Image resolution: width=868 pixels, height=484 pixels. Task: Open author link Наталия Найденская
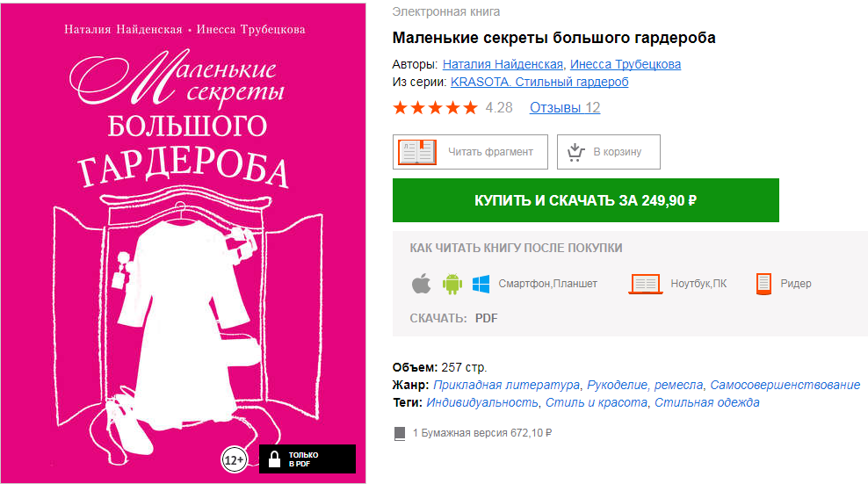tap(503, 64)
